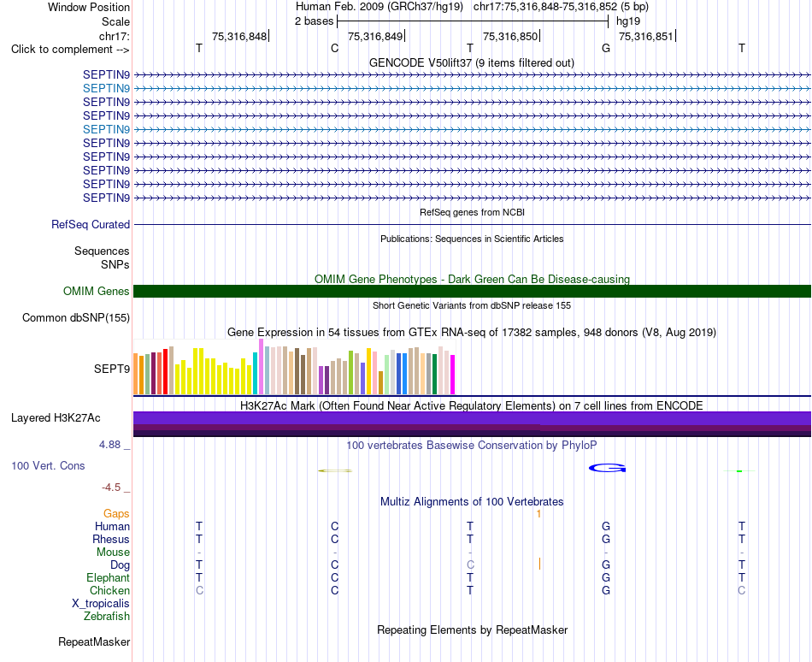Click the 'Human' species label

click(112, 526)
